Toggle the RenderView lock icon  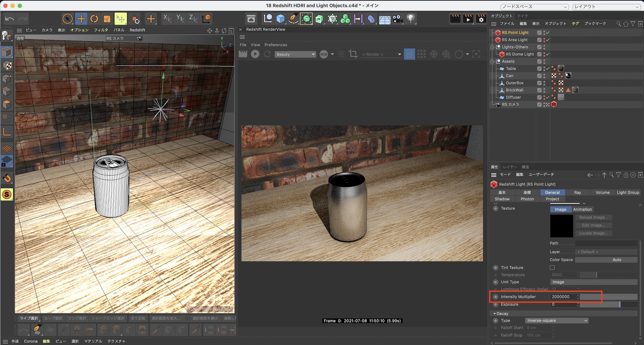coord(409,54)
